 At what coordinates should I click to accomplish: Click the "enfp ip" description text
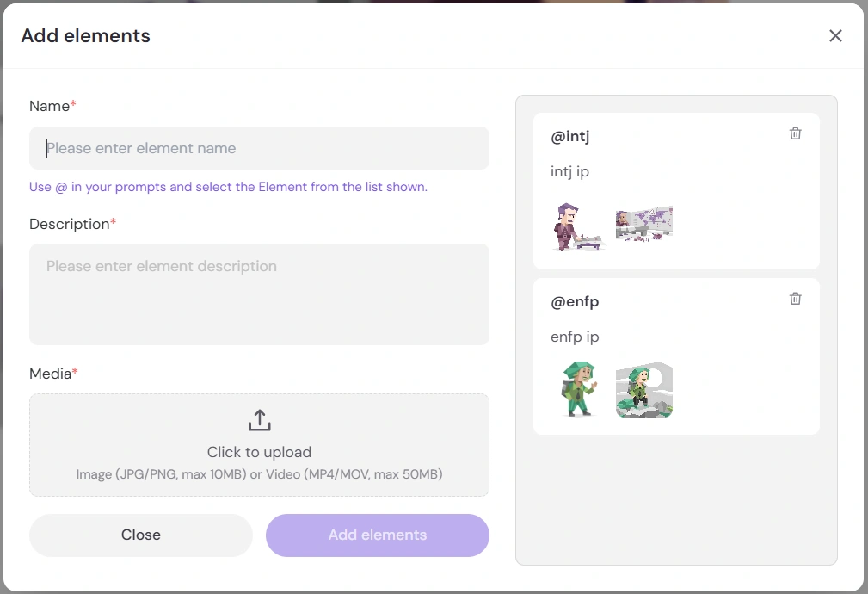pos(575,337)
